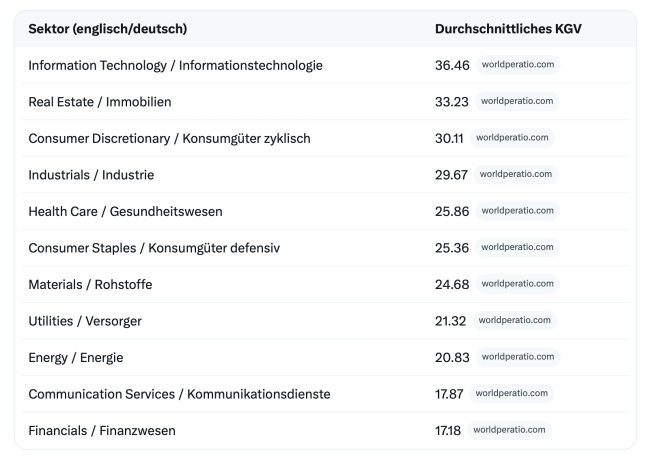Click the 'Real Estate / Immobilien' sector name
The image size is (655, 457).
100,101
